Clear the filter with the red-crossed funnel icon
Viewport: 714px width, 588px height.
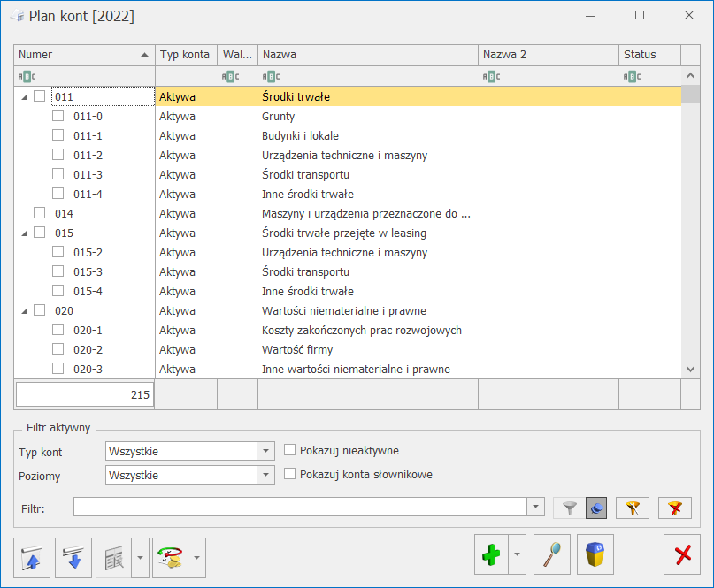[675, 508]
